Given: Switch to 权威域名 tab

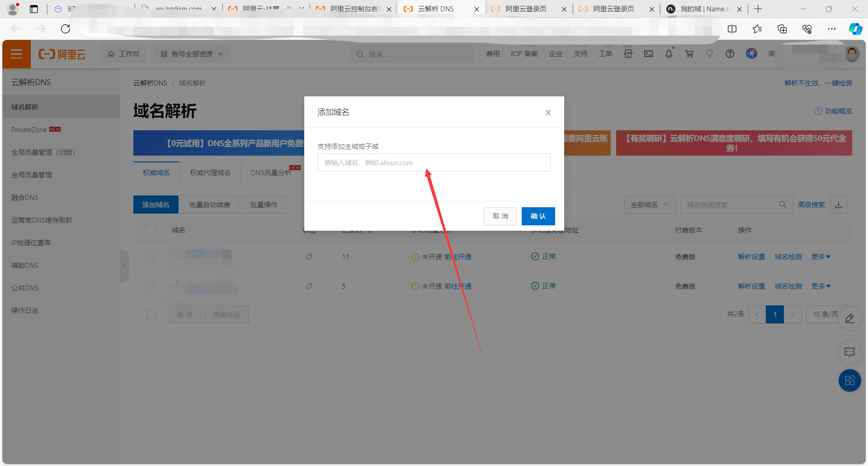Looking at the screenshot, I should [156, 173].
